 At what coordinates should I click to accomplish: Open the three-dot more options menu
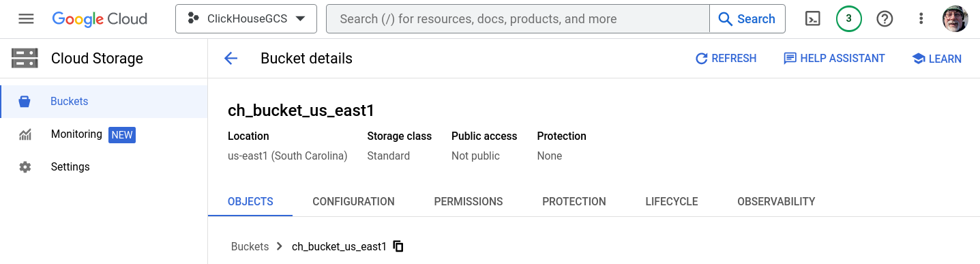click(921, 19)
